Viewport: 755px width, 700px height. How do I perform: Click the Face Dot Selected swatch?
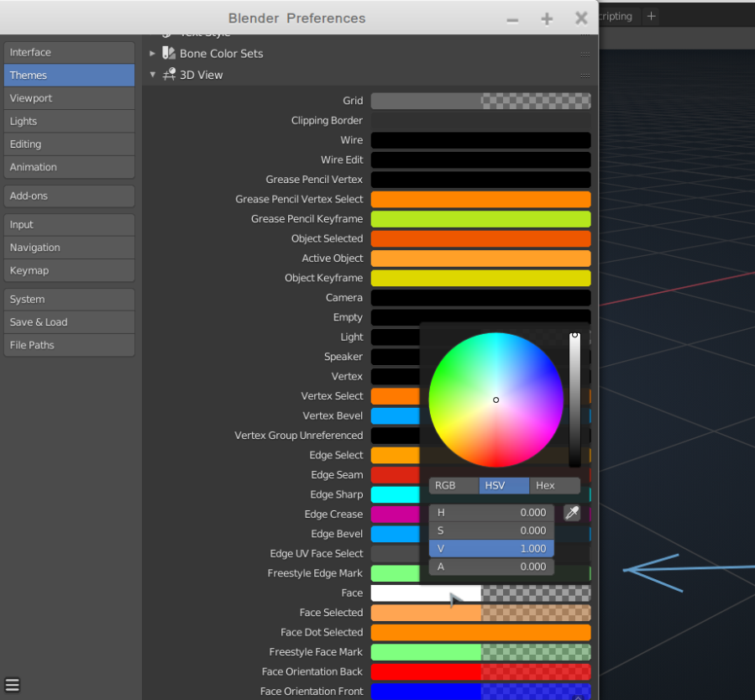pos(480,633)
